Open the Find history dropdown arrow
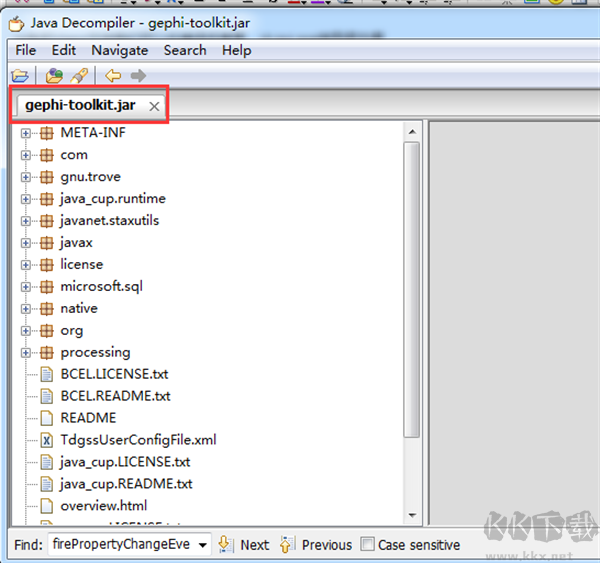The width and height of the screenshot is (600, 563). 203,545
